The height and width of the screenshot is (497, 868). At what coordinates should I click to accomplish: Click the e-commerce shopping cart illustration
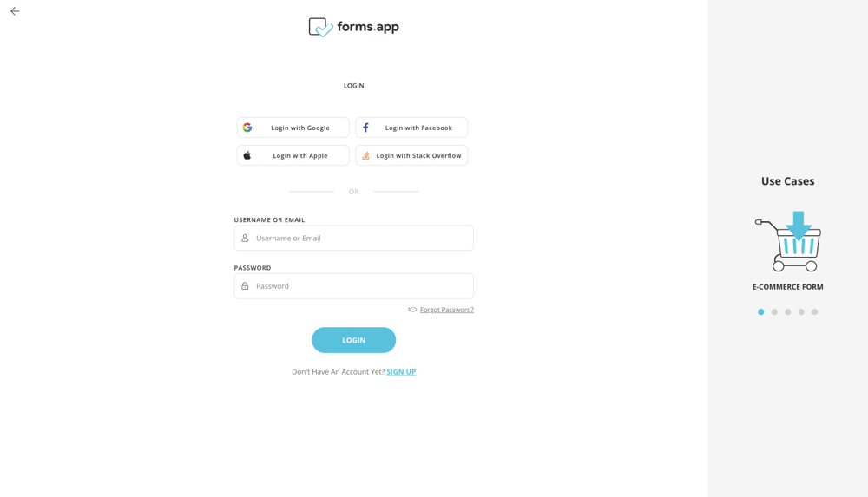pos(788,242)
